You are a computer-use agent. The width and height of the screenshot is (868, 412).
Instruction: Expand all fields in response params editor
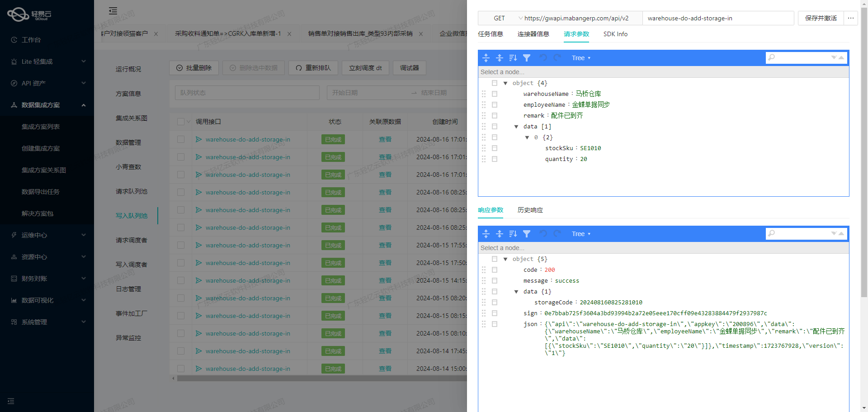(x=486, y=234)
